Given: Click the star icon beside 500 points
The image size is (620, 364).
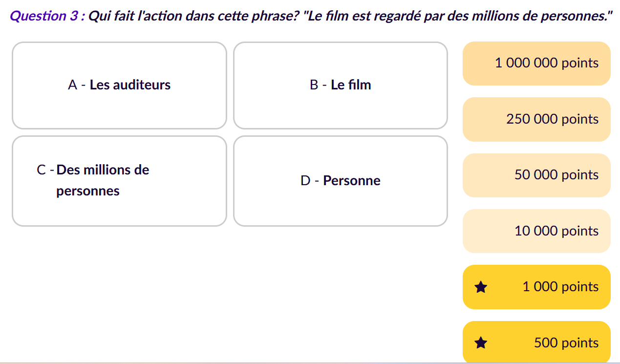Looking at the screenshot, I should pyautogui.click(x=481, y=343).
